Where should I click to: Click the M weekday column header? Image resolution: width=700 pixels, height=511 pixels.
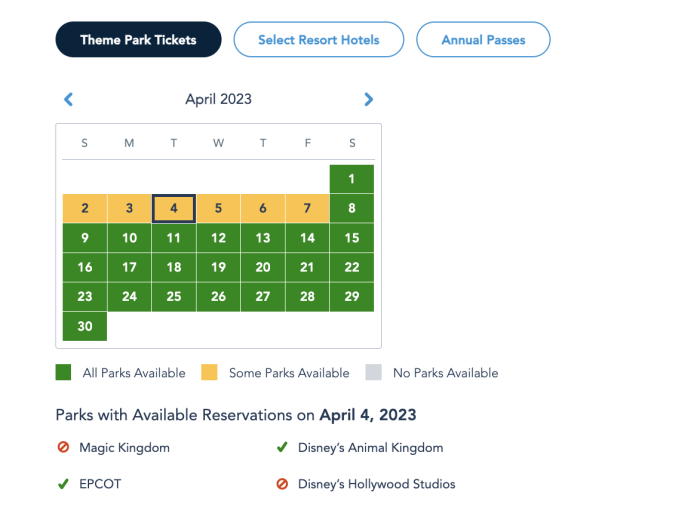point(129,143)
